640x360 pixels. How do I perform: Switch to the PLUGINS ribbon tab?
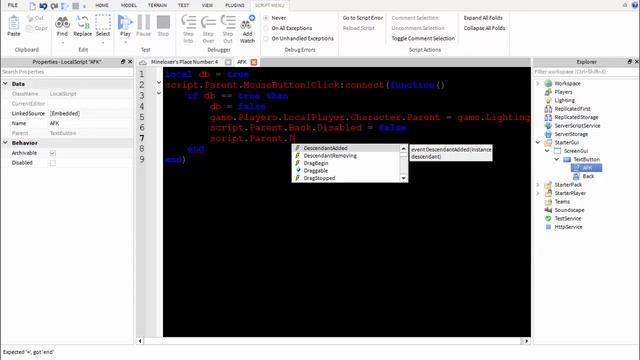point(235,5)
